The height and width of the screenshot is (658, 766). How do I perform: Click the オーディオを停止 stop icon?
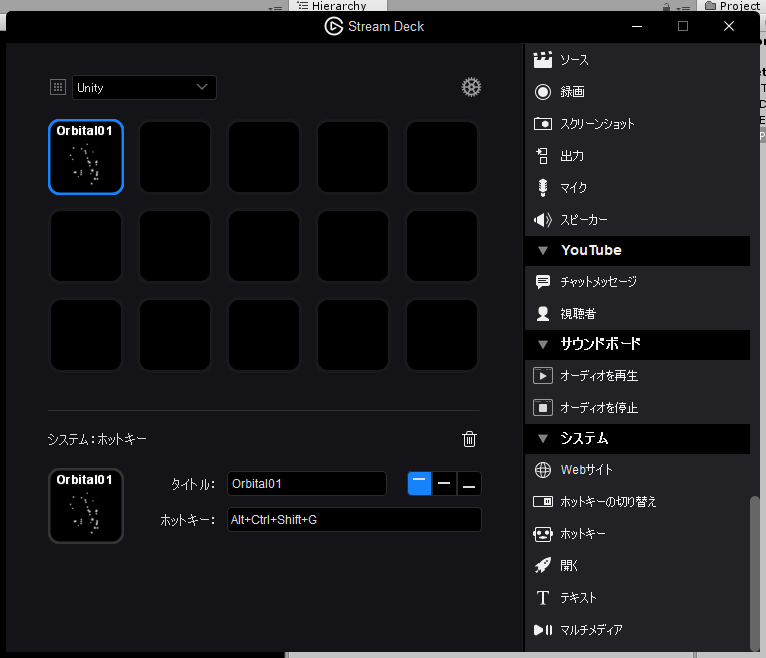point(543,407)
